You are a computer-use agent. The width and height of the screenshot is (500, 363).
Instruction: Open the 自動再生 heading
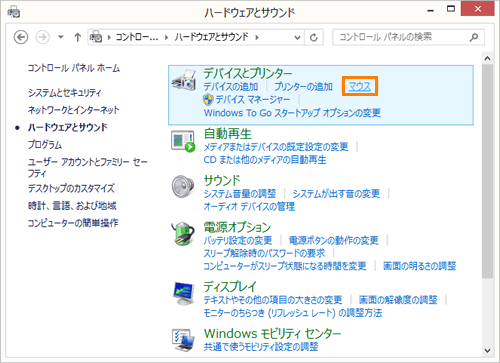(228, 134)
